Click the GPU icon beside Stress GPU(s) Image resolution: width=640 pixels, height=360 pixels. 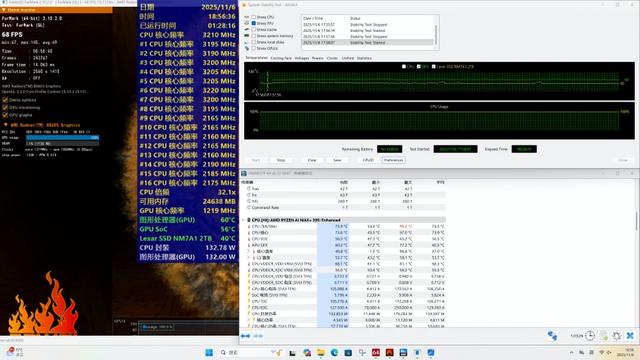click(247, 48)
